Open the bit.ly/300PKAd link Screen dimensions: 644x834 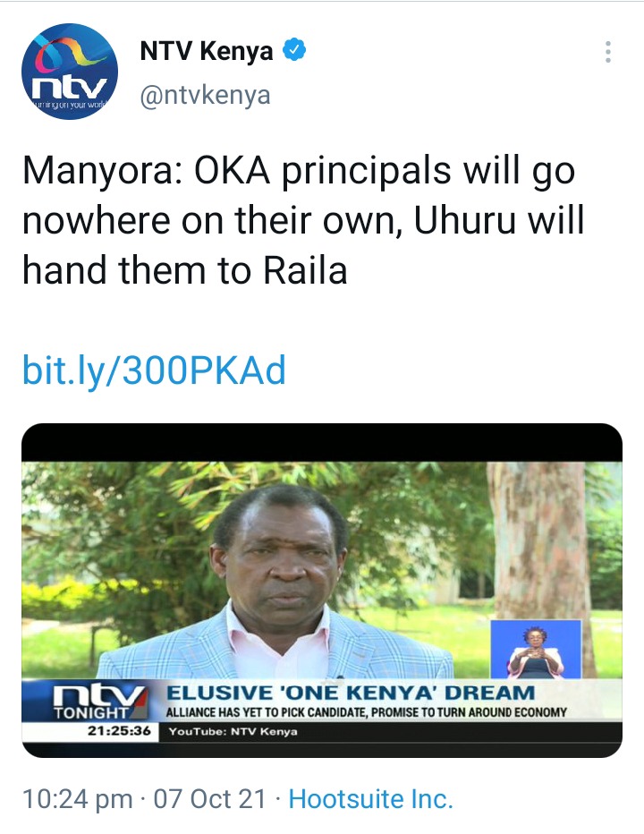tap(154, 370)
